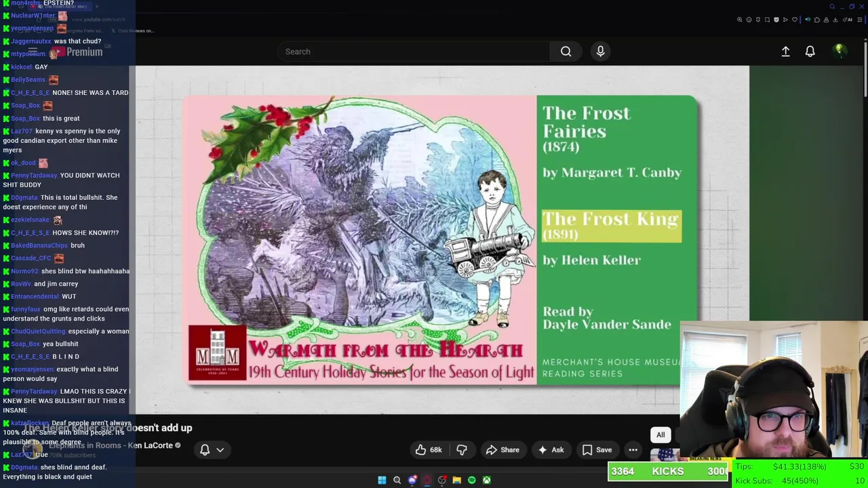Select the All filter chip
Screen dimensions: 868x488
click(x=660, y=435)
